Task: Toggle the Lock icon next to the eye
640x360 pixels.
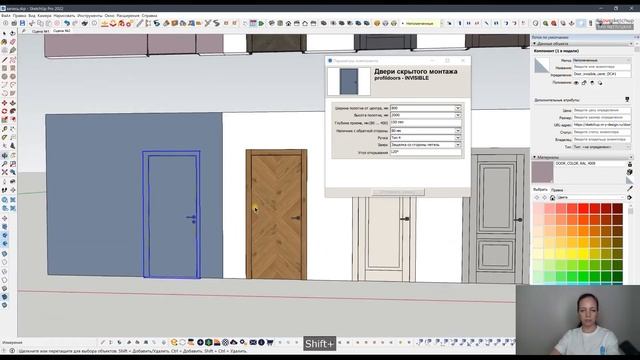Action: [584, 83]
